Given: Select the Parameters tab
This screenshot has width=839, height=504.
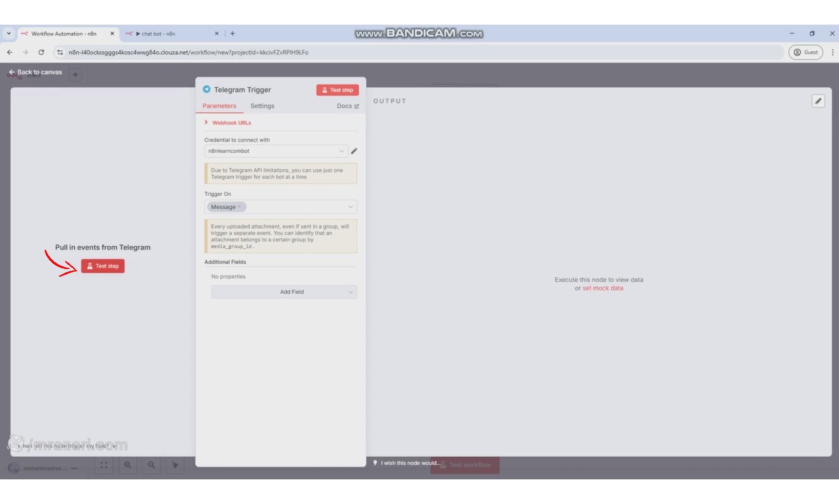Looking at the screenshot, I should click(219, 106).
